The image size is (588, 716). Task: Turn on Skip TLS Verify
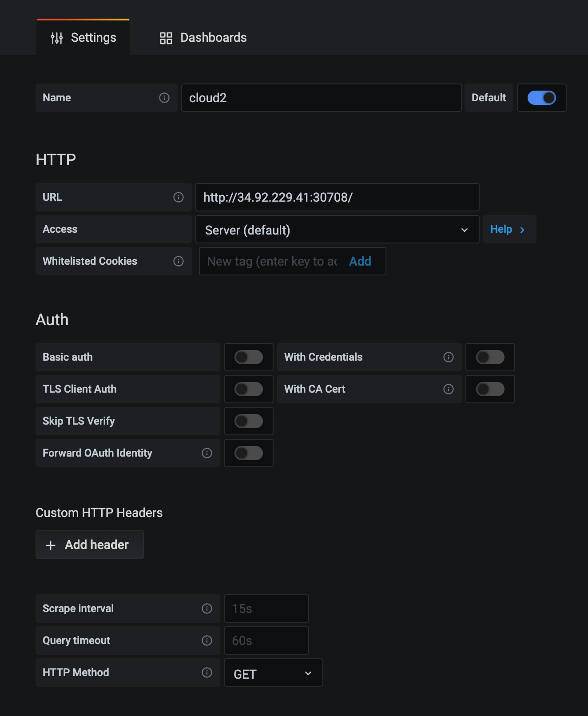tap(249, 421)
